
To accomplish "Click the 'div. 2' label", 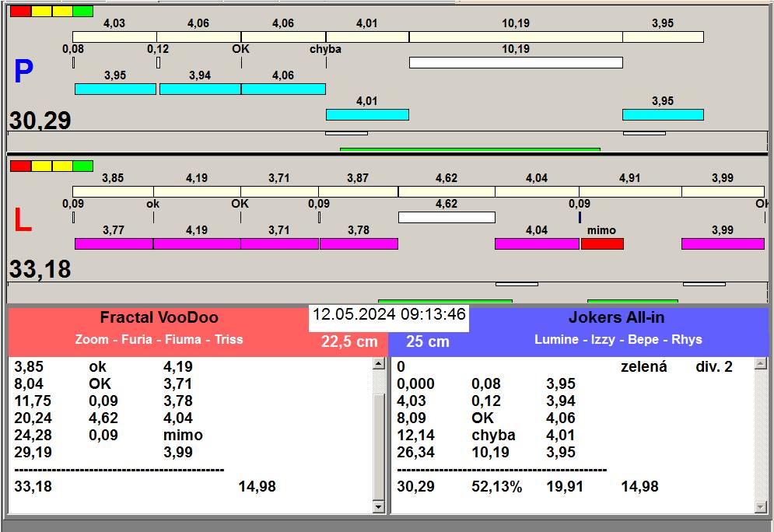I will coord(714,366).
